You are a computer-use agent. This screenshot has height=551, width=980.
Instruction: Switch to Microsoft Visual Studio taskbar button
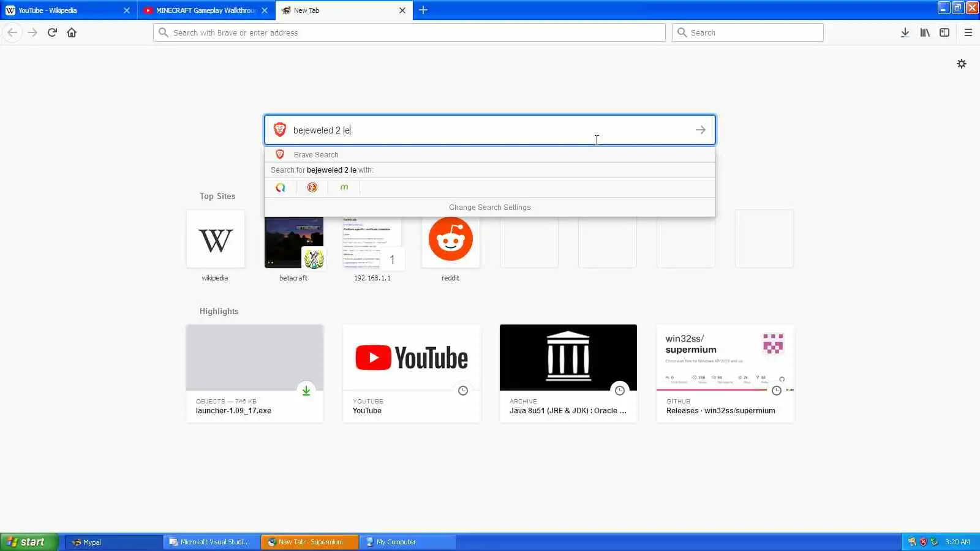tap(211, 542)
